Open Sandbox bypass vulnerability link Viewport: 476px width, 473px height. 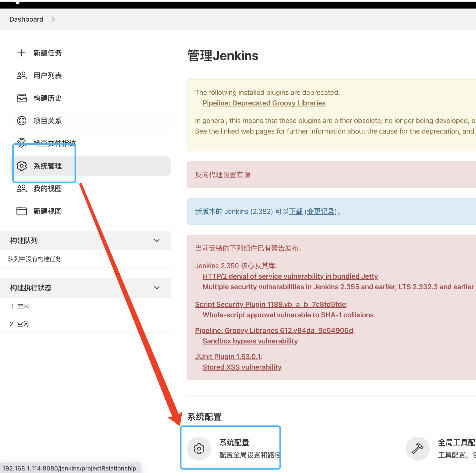click(x=250, y=341)
